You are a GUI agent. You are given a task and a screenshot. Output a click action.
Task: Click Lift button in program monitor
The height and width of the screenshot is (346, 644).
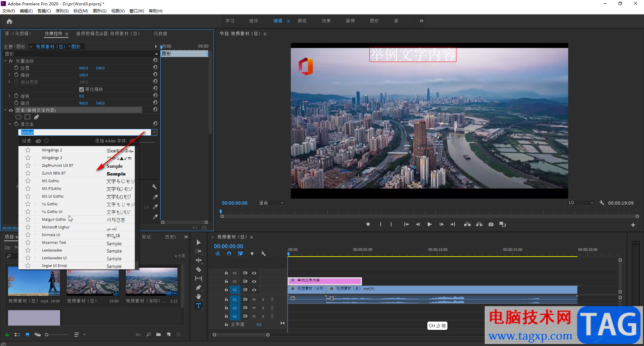point(467,224)
